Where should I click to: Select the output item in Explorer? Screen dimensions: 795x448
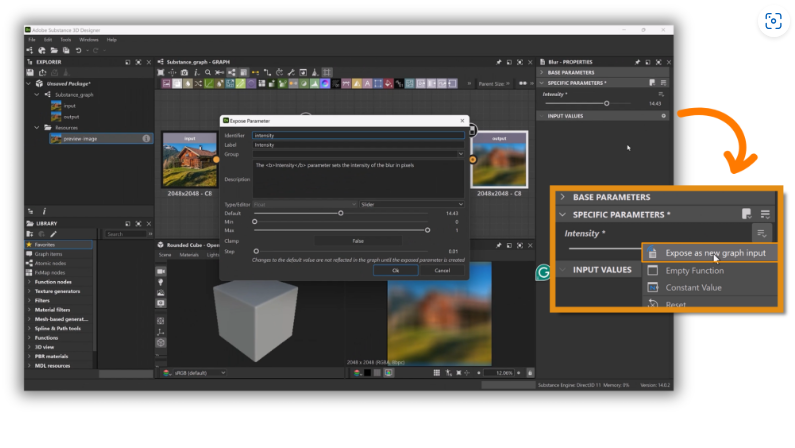71,117
